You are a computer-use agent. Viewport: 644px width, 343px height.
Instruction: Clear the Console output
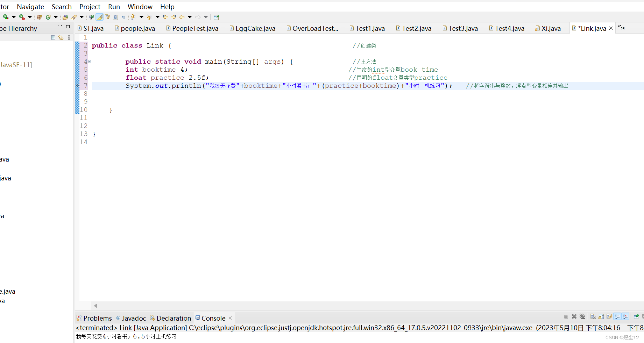tap(593, 316)
